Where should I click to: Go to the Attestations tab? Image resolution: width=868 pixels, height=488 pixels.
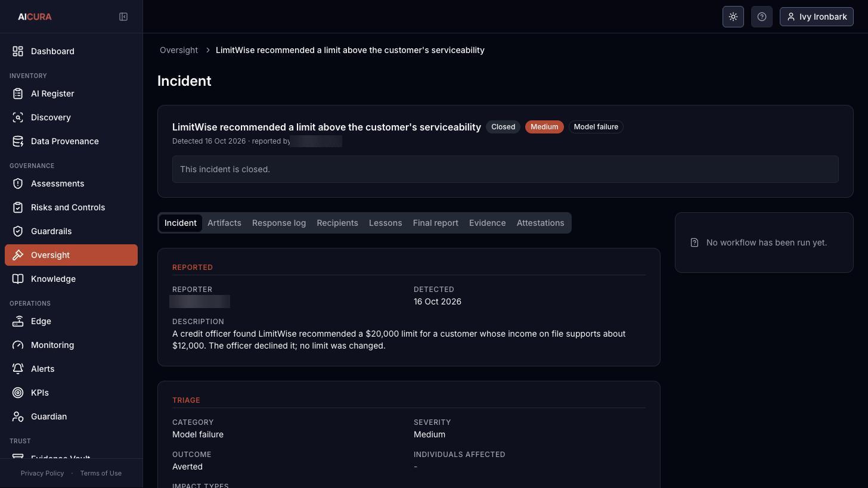click(540, 223)
